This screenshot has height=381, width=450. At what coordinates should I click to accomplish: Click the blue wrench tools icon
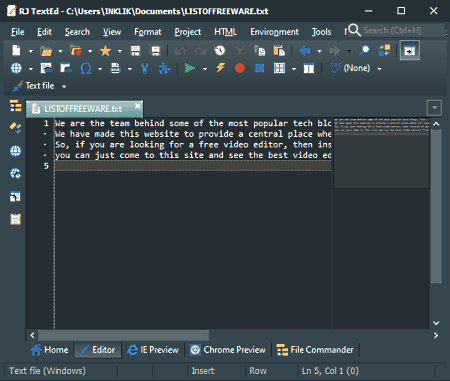tap(144, 68)
